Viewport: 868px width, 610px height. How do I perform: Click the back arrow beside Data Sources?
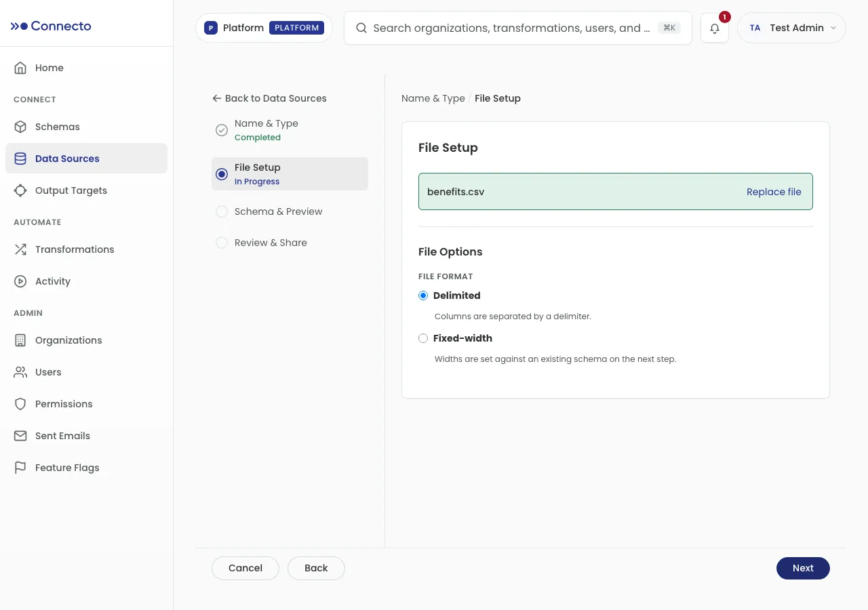coord(217,98)
